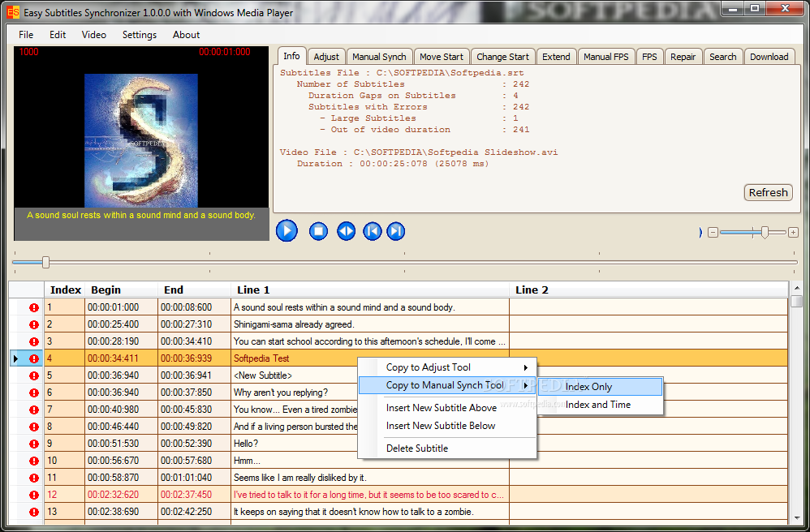Select Insert New Subtitle Above
This screenshot has width=810, height=532.
click(x=447, y=408)
